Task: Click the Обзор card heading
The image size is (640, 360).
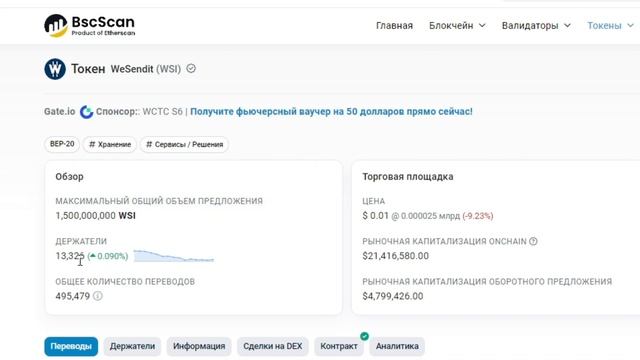Action: point(69,177)
